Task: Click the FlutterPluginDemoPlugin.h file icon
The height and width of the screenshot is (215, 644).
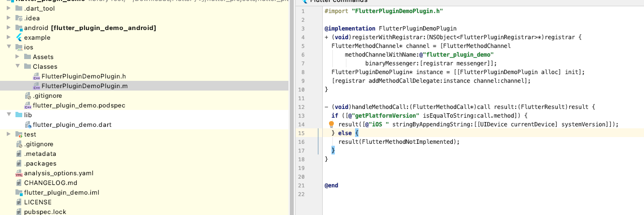Action: [36, 76]
